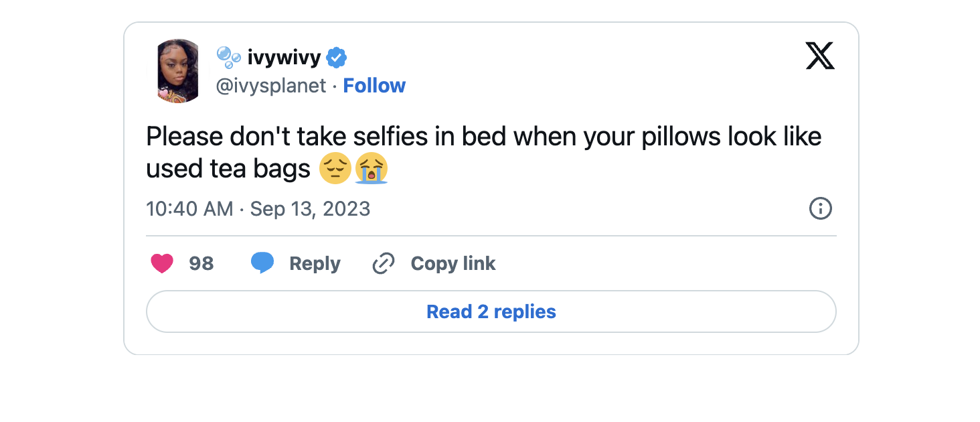Click the loudly crying emoji in tweet
Image resolution: width=980 pixels, height=422 pixels.
pos(372,169)
